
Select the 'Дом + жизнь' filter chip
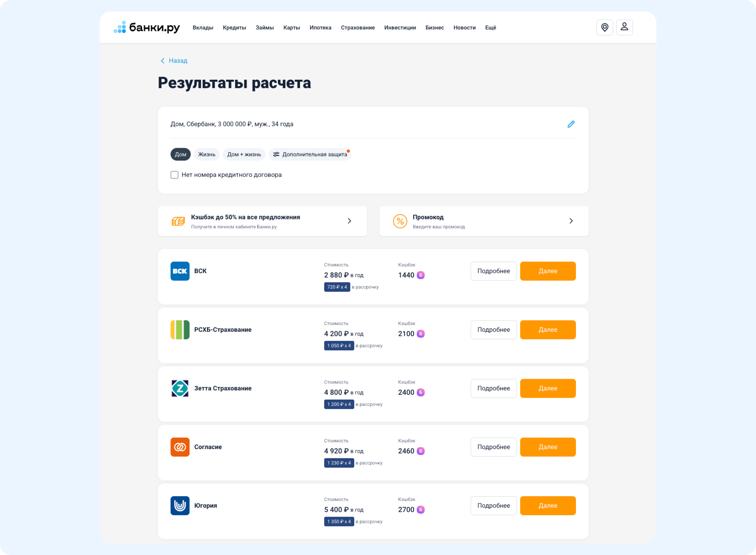[244, 154]
